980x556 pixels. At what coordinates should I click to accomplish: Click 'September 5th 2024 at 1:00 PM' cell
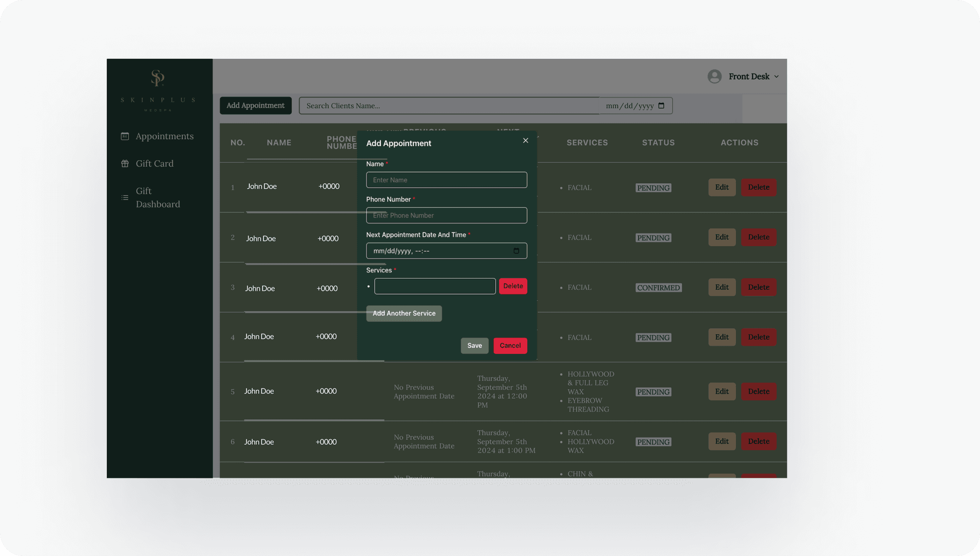(506, 442)
